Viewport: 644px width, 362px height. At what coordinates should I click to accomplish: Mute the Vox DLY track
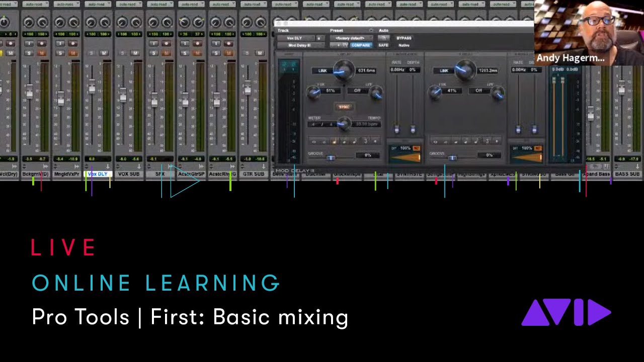tap(104, 53)
